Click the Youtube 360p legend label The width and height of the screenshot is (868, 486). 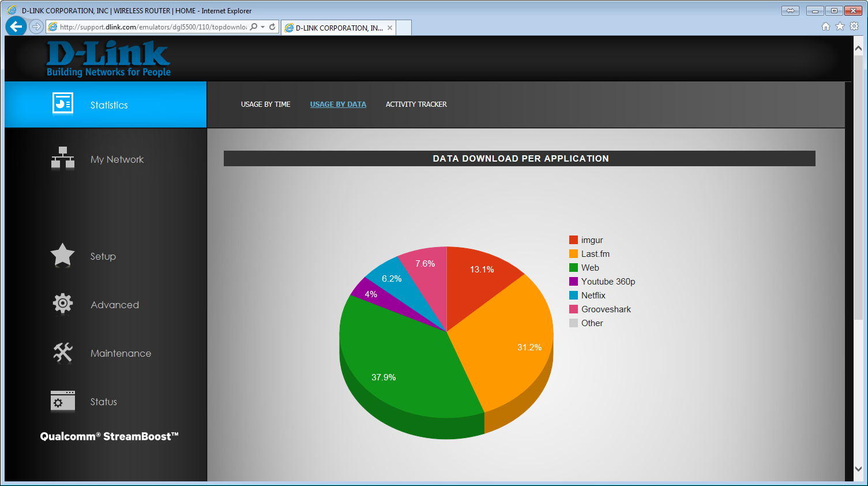608,282
